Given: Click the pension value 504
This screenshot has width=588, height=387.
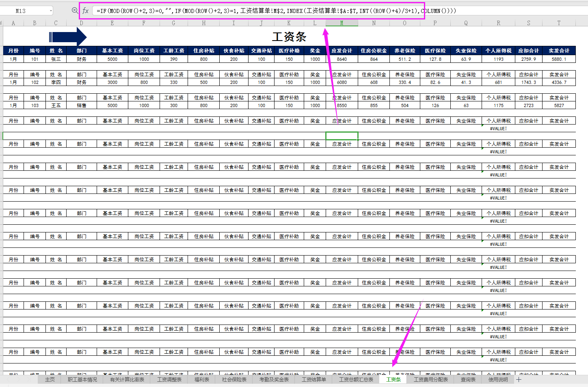Looking at the screenshot, I should coord(405,105).
